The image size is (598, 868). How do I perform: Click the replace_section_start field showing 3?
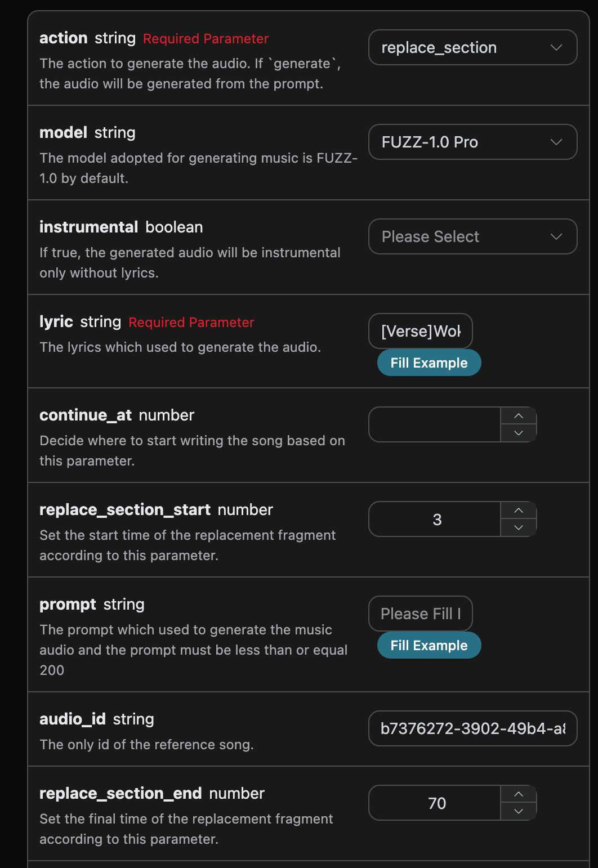(x=435, y=519)
